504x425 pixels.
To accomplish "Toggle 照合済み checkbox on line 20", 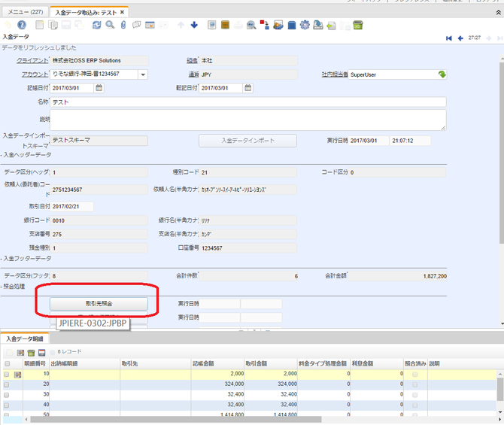I will (415, 384).
